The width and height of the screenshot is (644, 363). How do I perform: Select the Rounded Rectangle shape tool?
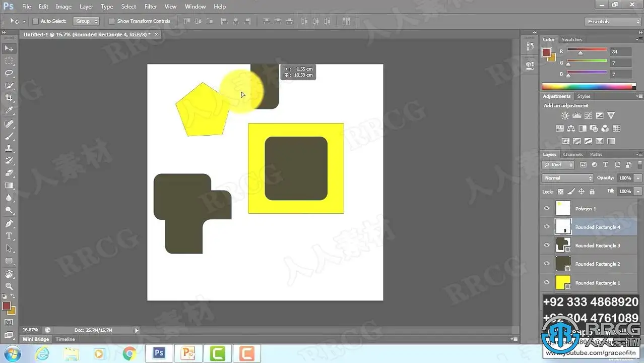(x=9, y=261)
